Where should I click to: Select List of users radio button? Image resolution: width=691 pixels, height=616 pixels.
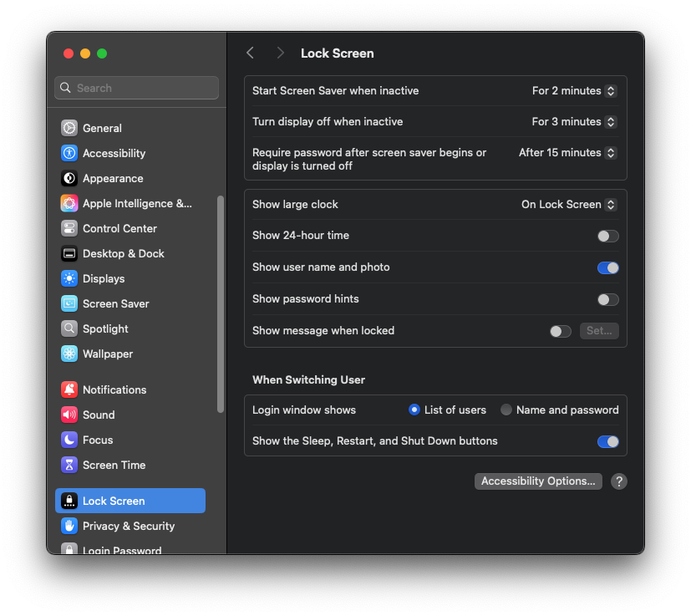point(414,410)
